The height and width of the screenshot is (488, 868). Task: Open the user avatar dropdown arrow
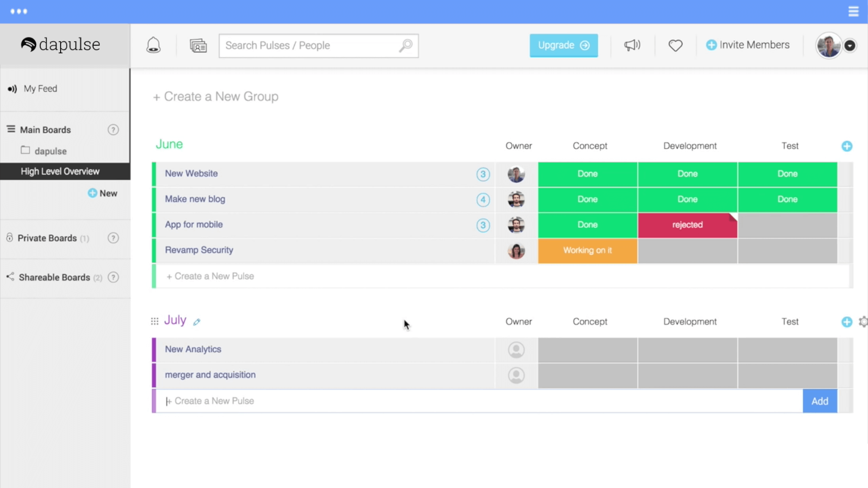pyautogui.click(x=850, y=46)
